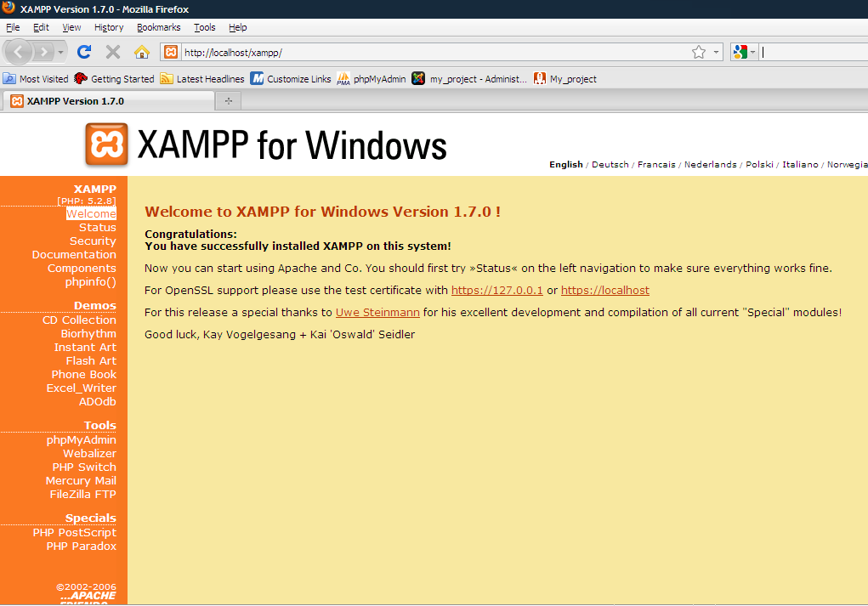
Task: Open the Most Visited bookmarks folder
Action: click(36, 78)
